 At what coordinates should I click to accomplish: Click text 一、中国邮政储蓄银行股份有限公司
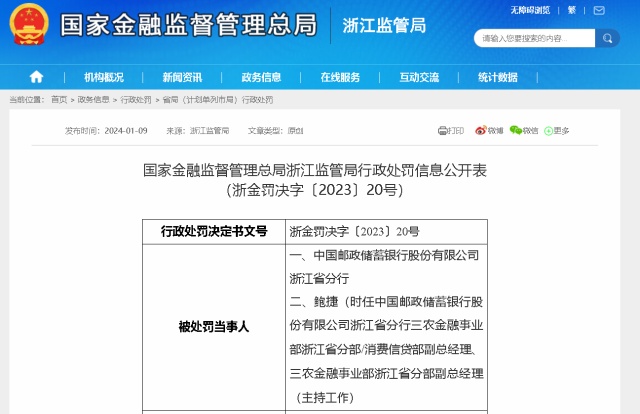click(x=384, y=255)
